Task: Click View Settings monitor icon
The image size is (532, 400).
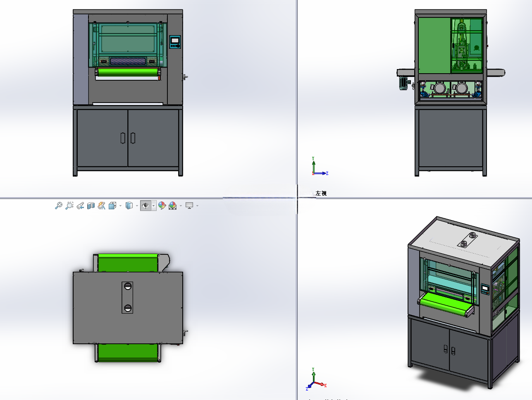Action: pyautogui.click(x=189, y=206)
